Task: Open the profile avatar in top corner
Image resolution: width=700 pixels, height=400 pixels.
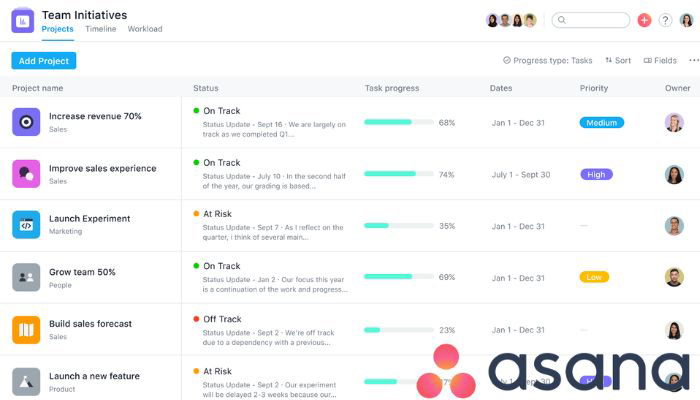Action: click(686, 20)
